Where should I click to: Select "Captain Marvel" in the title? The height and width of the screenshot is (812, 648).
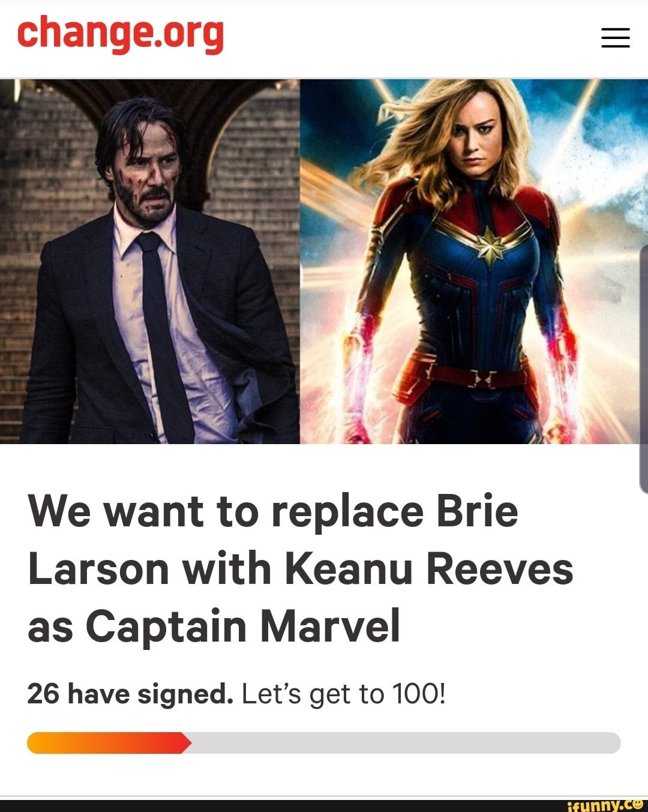[242, 625]
